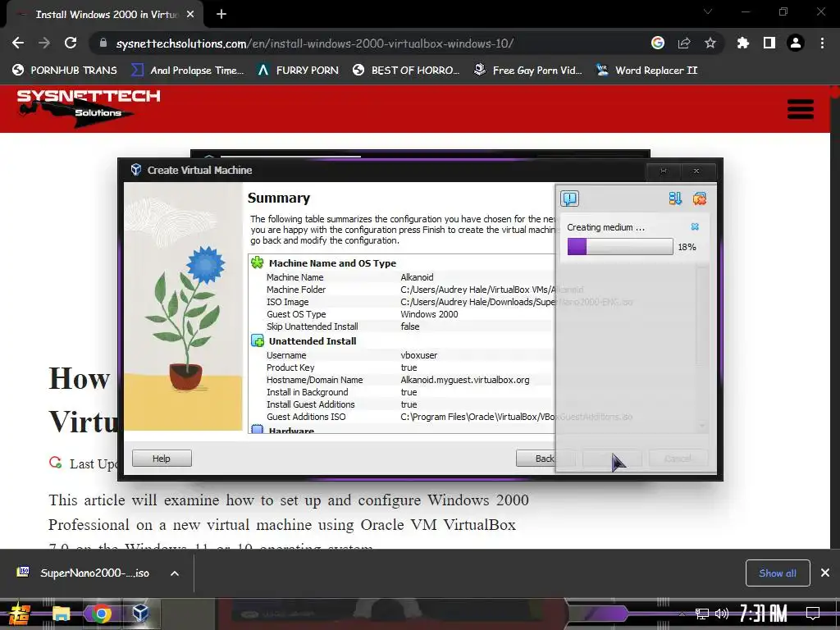840x630 pixels.
Task: Open the network icon in the system tray
Action: (x=701, y=614)
